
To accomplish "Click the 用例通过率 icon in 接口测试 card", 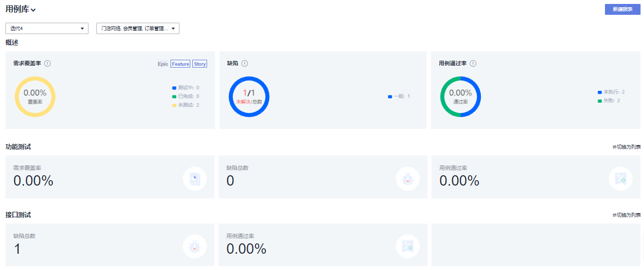I will click(407, 246).
